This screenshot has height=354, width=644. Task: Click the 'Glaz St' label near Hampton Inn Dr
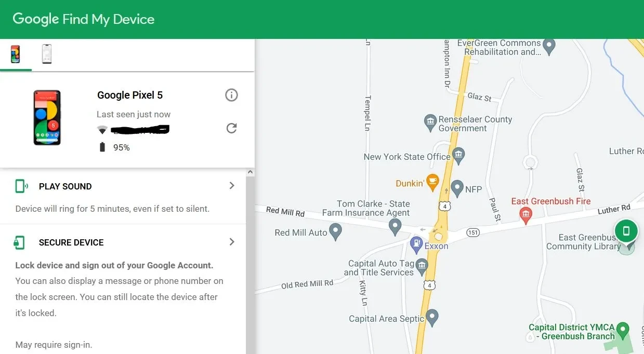tap(479, 97)
